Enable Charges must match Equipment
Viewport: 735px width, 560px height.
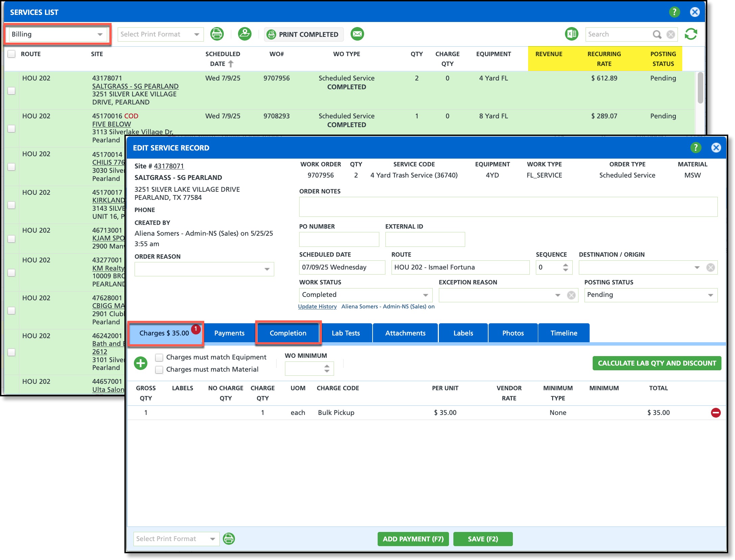(x=159, y=357)
